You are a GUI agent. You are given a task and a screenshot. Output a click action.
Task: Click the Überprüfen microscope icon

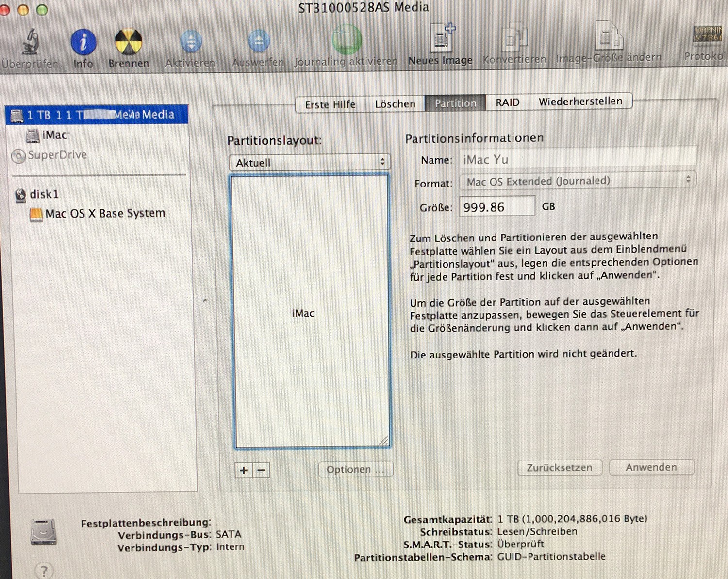(31, 41)
